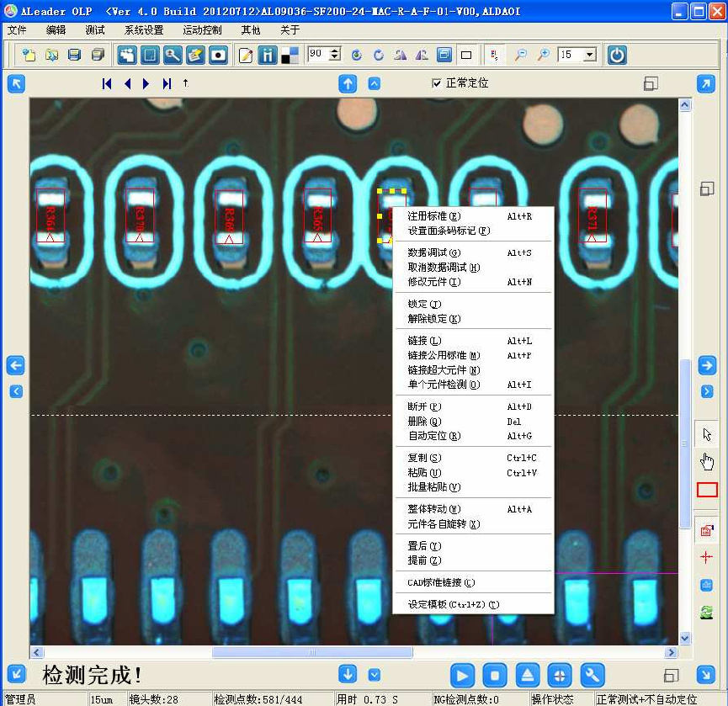Click the blue play button at bottom
728x706 pixels.
pos(462,676)
